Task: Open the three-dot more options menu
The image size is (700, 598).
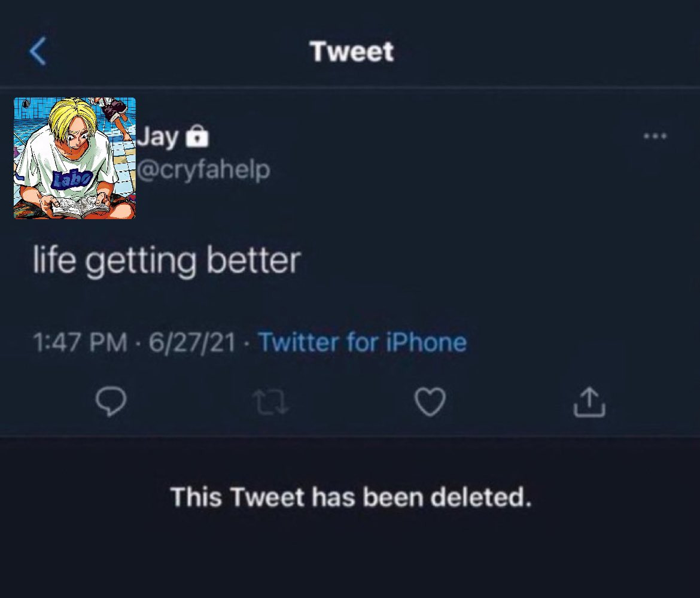Action: pyautogui.click(x=655, y=136)
